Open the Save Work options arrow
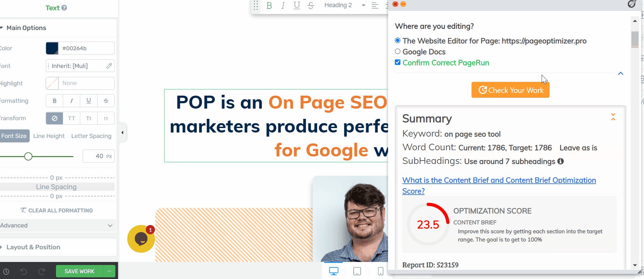Viewport: 644px width, 279px height. coord(110,271)
